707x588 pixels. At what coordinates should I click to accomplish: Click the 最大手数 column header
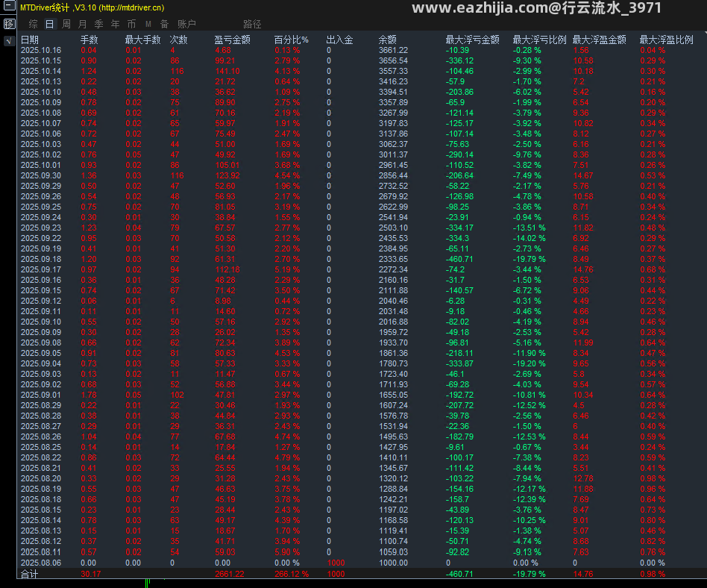(x=143, y=40)
